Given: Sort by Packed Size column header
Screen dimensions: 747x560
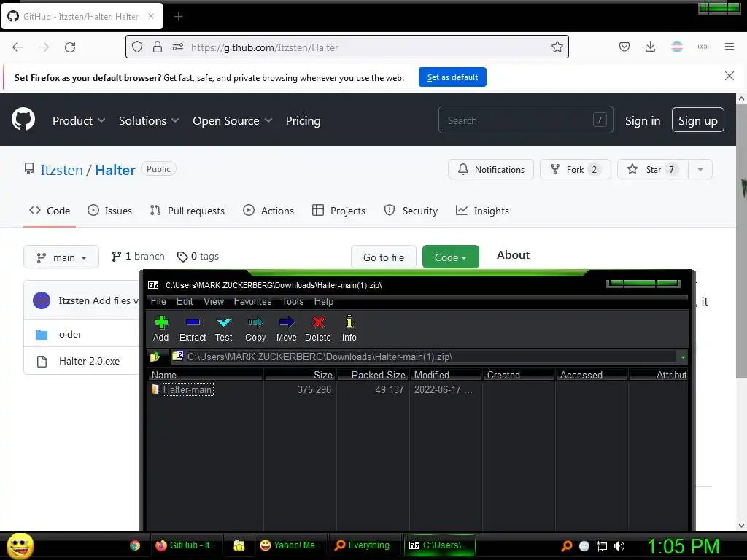Looking at the screenshot, I should pos(373,375).
